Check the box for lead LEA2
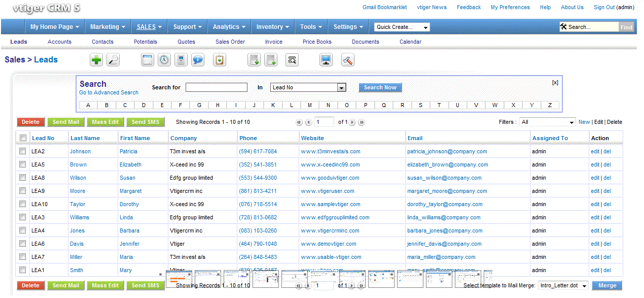The height and width of the screenshot is (298, 644). pyautogui.click(x=22, y=151)
